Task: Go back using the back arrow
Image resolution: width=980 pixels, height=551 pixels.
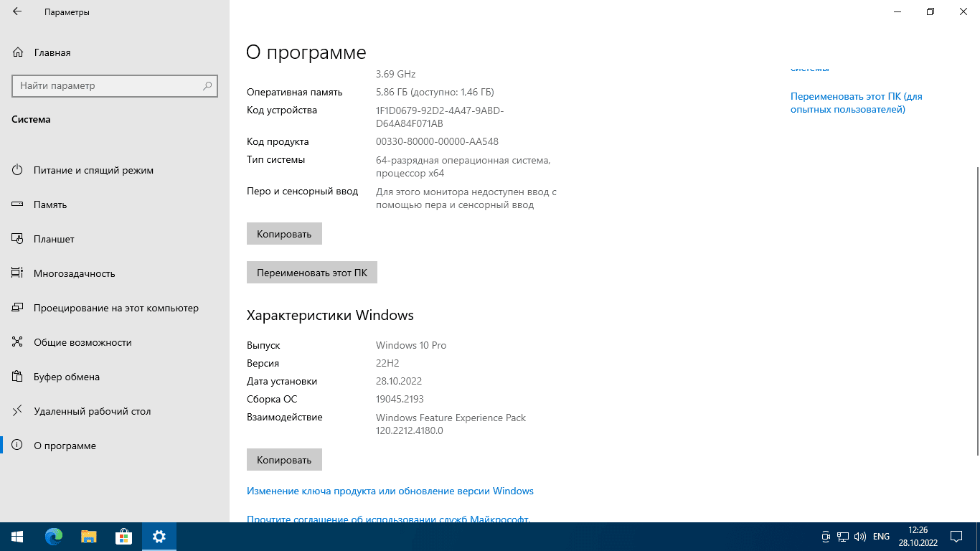Action: pos(17,12)
